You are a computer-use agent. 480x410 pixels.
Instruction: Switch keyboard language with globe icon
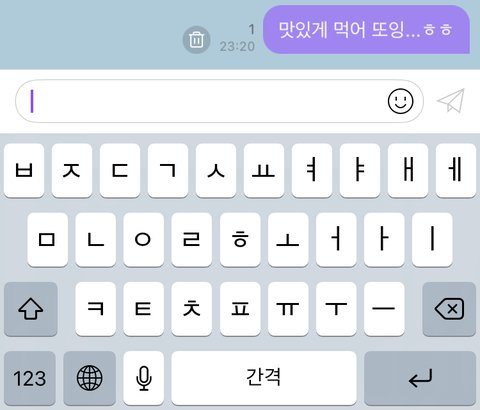click(x=90, y=378)
